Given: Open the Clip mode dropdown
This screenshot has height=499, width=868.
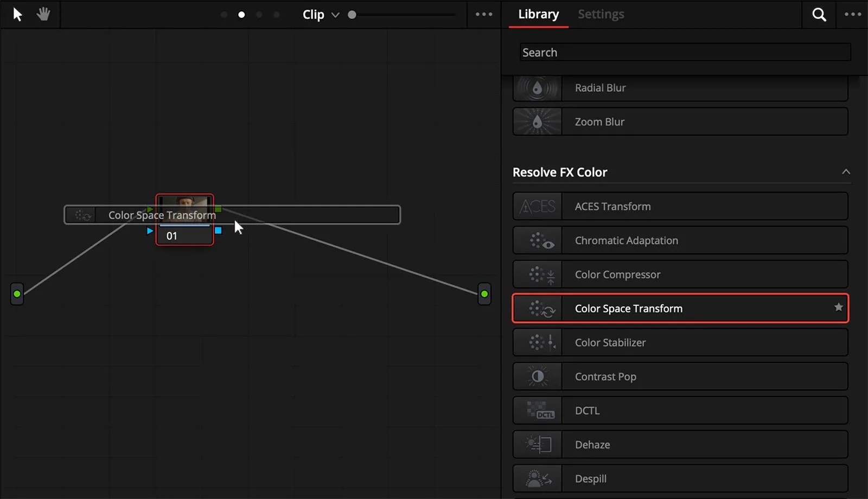Looking at the screenshot, I should click(321, 15).
